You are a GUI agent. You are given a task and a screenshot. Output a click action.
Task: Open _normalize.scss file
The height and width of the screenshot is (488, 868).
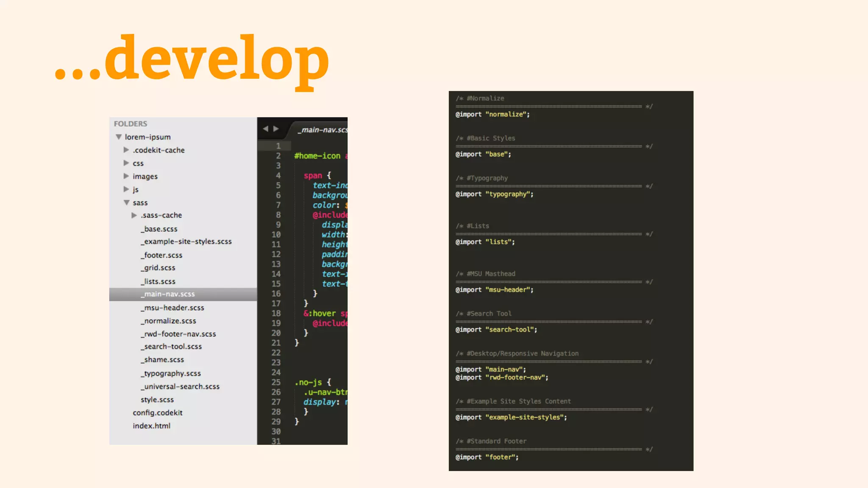pos(168,321)
